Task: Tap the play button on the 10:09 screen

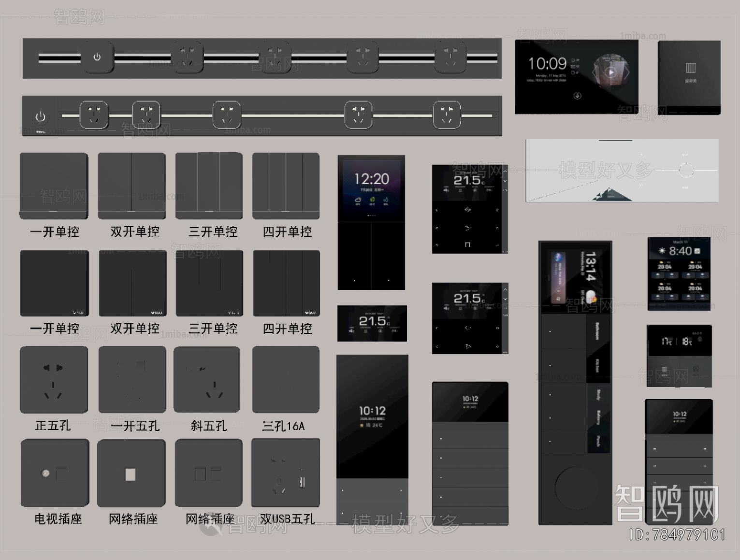Action: pos(611,72)
